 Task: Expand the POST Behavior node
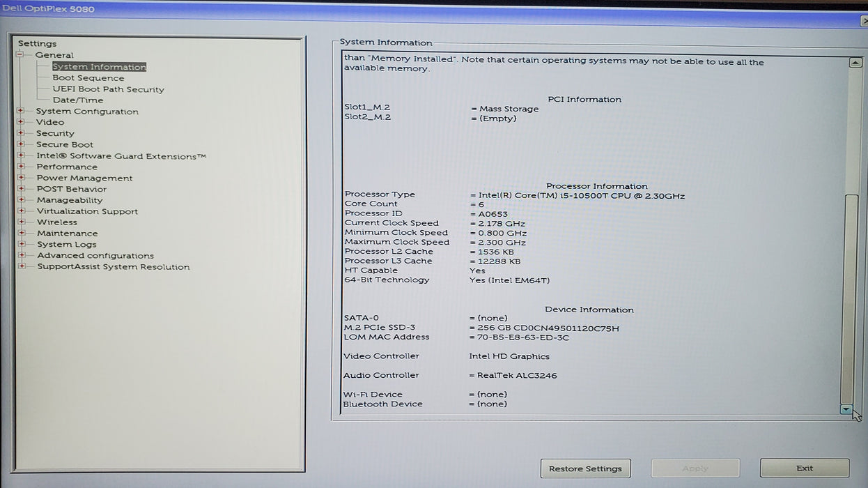click(21, 189)
